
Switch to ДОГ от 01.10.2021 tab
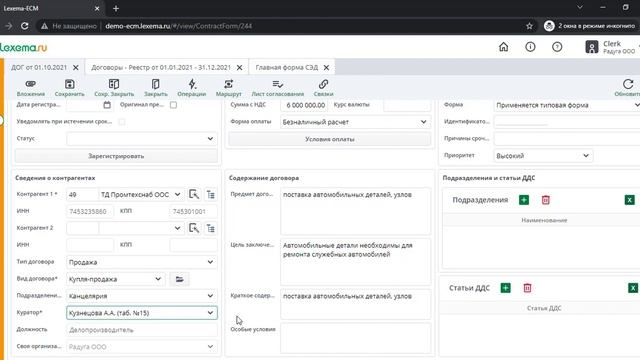tap(39, 67)
